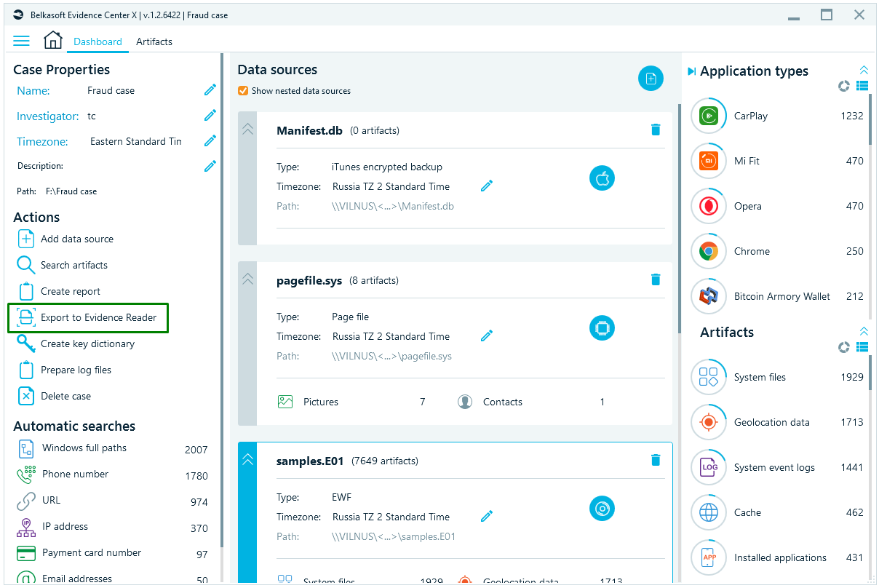Delete the Manifest.db data source
Screen dimensions: 879x588
[656, 130]
